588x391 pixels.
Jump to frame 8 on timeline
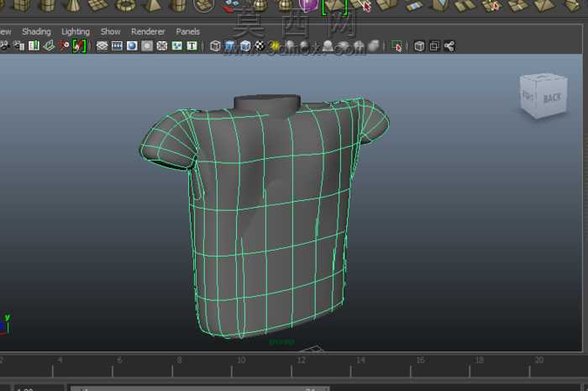179,360
